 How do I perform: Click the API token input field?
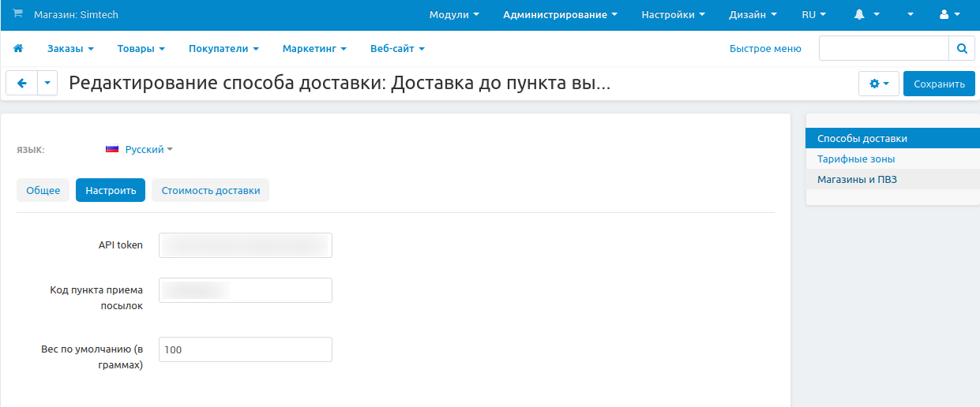(x=245, y=245)
